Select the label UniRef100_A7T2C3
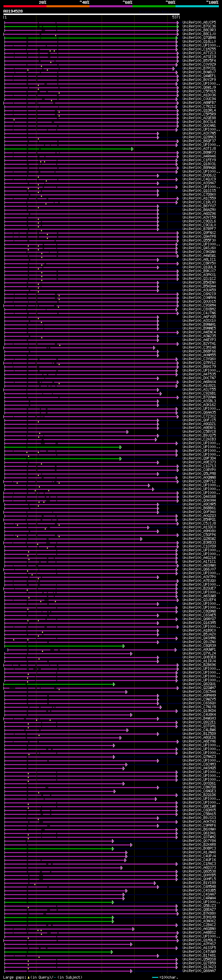 click(199, 53)
